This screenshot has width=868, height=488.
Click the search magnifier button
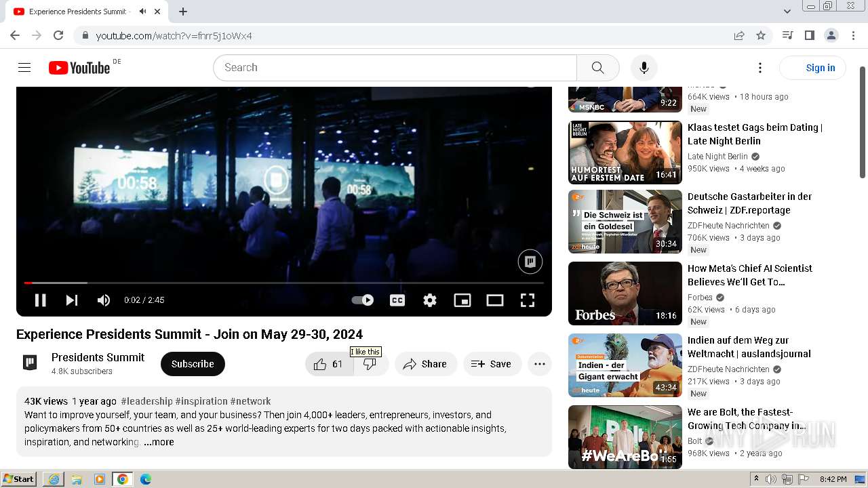pyautogui.click(x=597, y=68)
